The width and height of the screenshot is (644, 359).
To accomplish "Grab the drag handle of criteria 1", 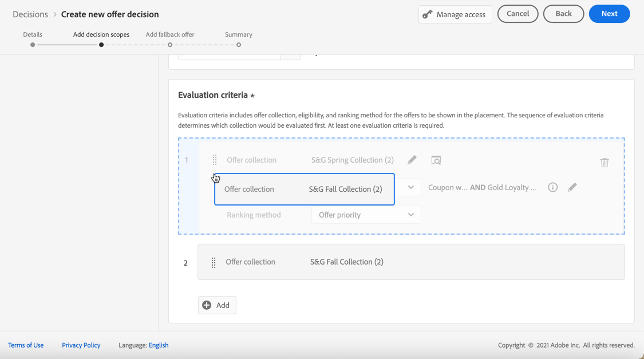I will 215,160.
